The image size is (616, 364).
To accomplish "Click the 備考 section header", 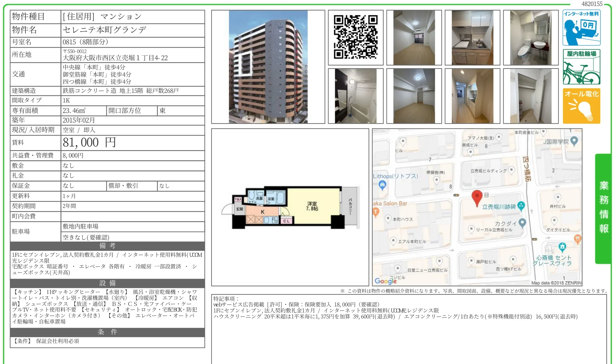I will click(108, 246).
